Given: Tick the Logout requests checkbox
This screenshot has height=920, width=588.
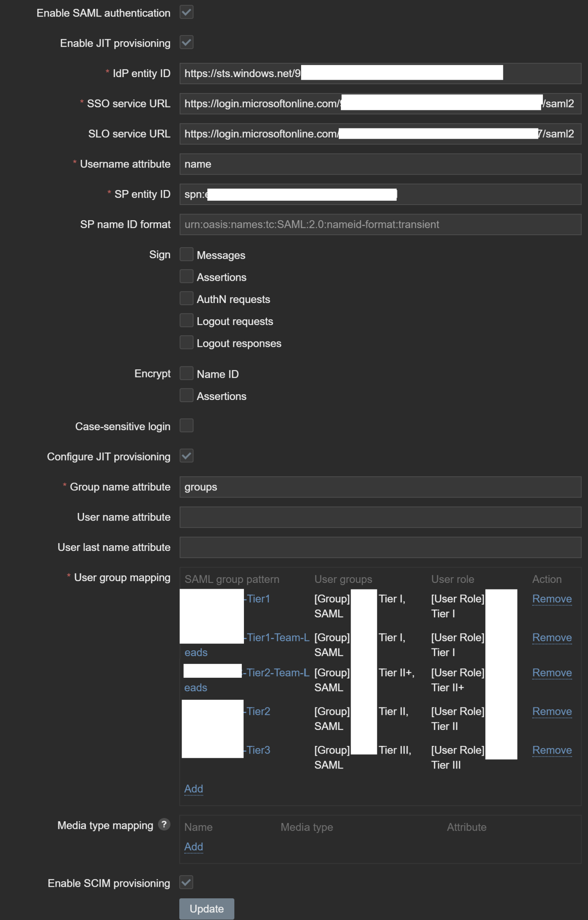Looking at the screenshot, I should tap(186, 321).
